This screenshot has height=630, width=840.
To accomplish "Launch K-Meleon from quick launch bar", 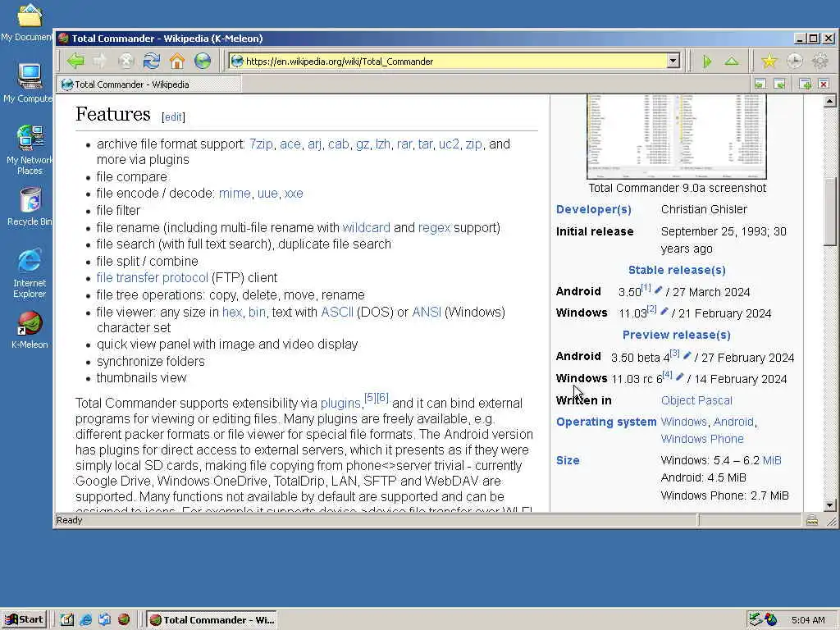I will pyautogui.click(x=124, y=620).
